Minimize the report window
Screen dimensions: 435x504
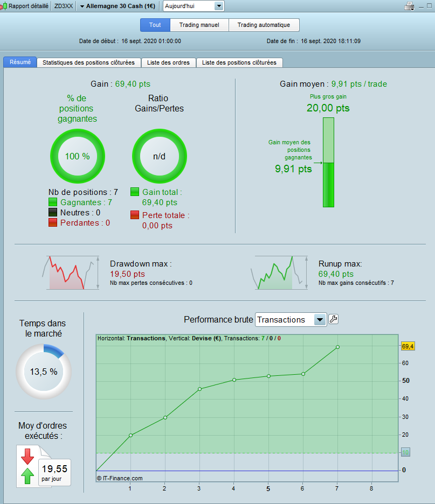coord(421,6)
